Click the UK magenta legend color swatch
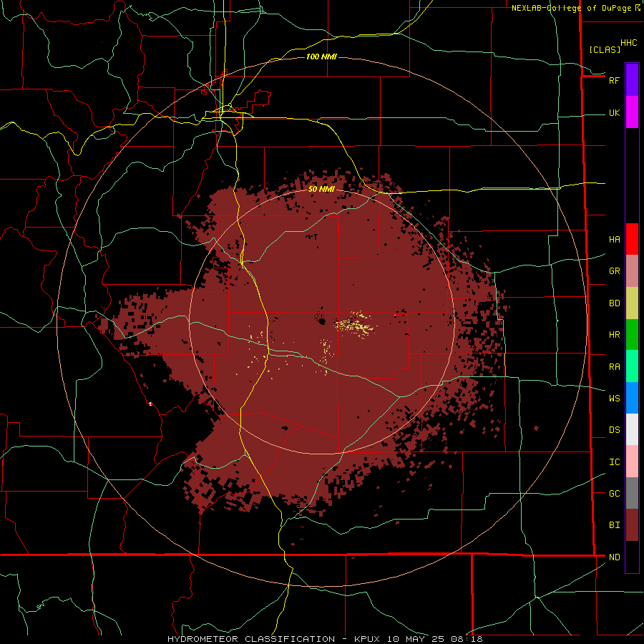The image size is (644, 644). (x=632, y=112)
